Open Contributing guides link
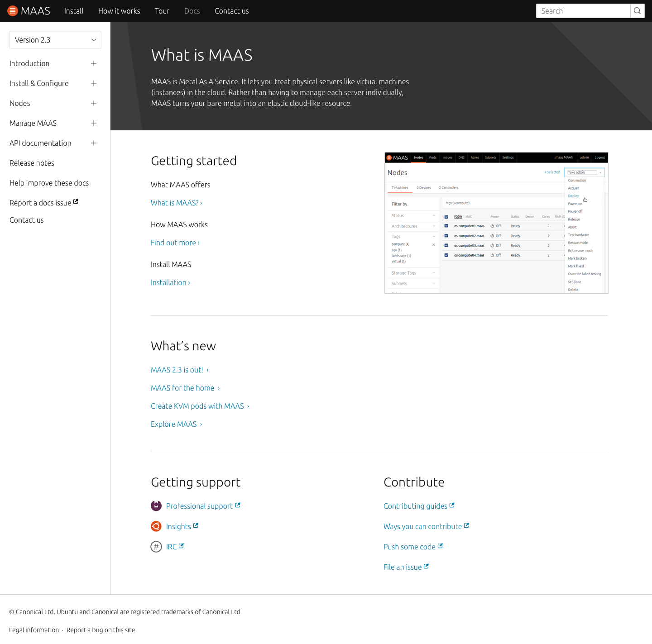Viewport: 652px width, 644px height. tap(419, 506)
